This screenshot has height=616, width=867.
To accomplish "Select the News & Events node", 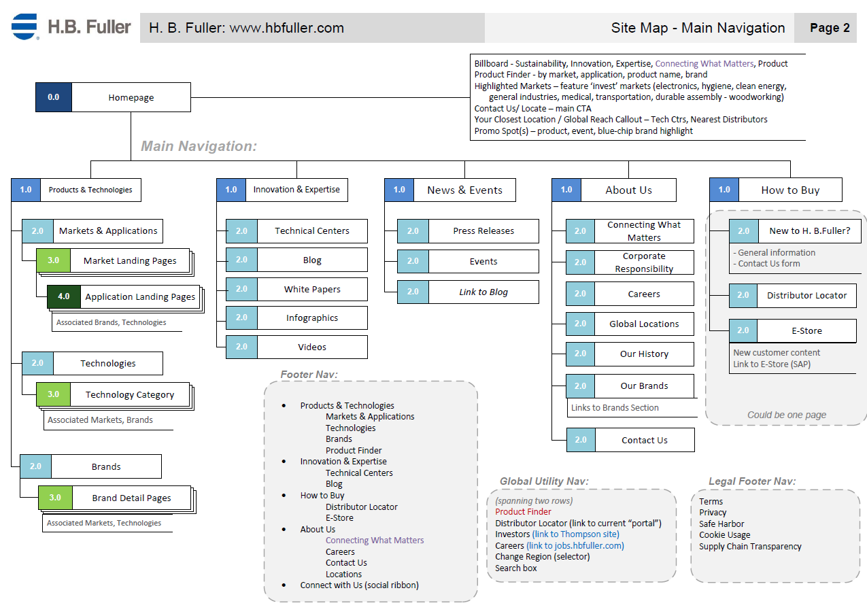I will coord(449,190).
